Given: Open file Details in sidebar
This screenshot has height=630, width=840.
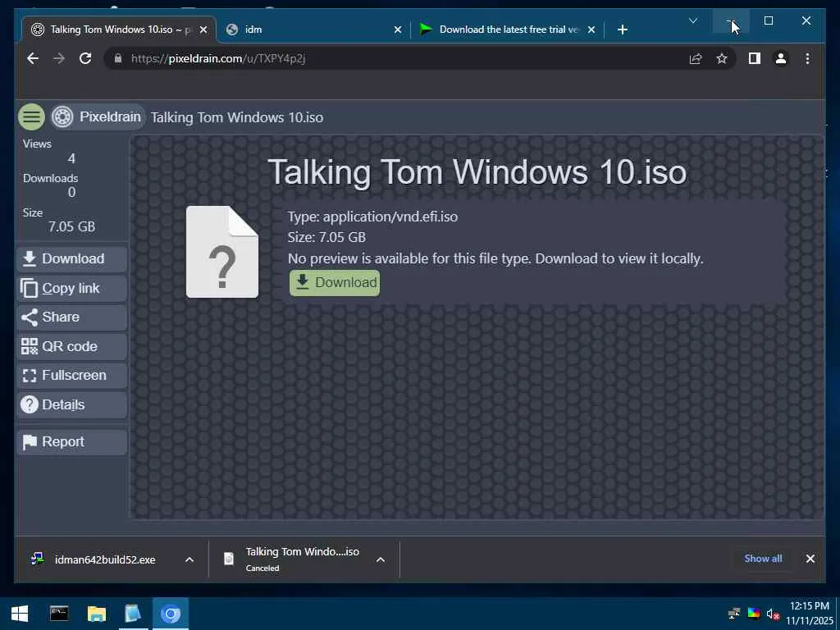Looking at the screenshot, I should point(72,405).
